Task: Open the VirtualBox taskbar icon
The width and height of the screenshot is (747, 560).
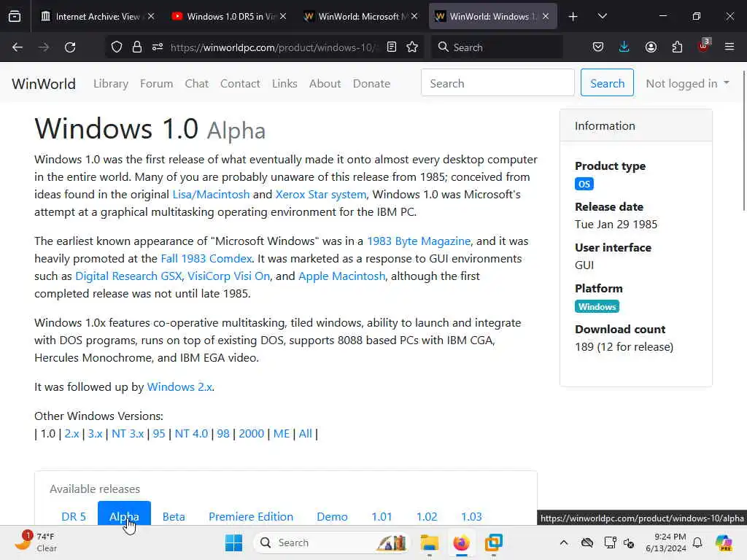Action: pyautogui.click(x=494, y=542)
